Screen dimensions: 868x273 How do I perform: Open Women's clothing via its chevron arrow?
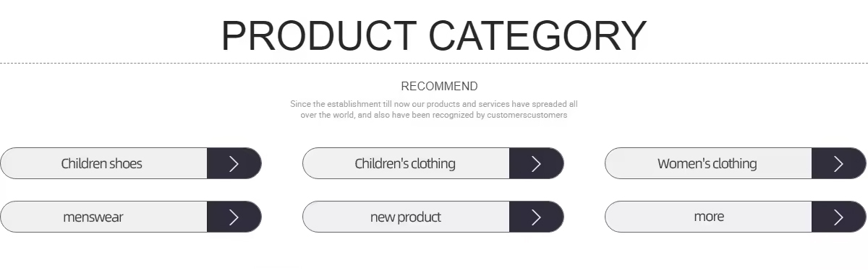click(x=838, y=163)
